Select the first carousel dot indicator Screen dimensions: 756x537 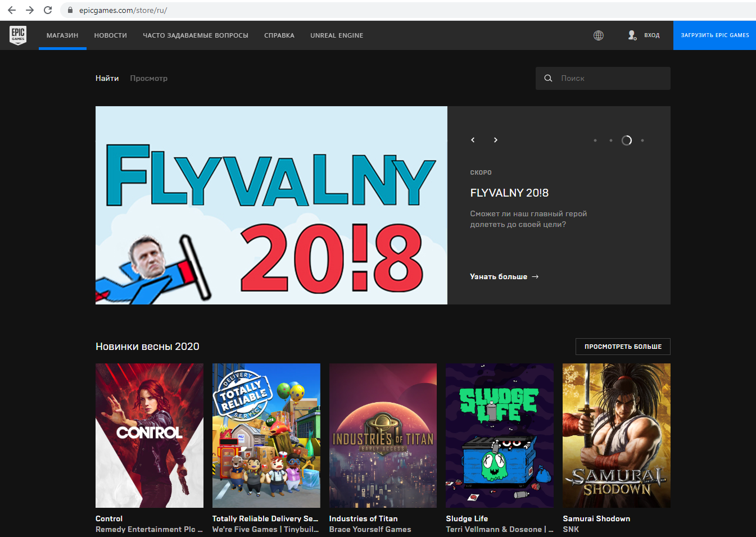[595, 140]
